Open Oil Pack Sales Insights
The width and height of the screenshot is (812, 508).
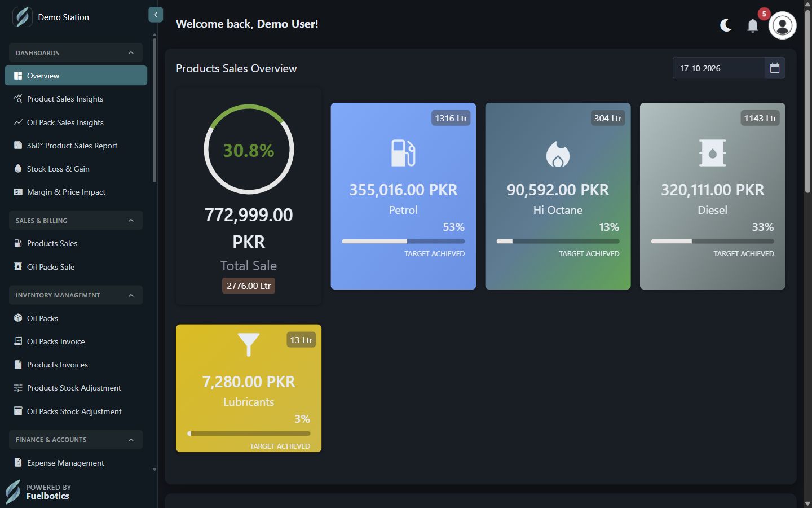(x=76, y=122)
